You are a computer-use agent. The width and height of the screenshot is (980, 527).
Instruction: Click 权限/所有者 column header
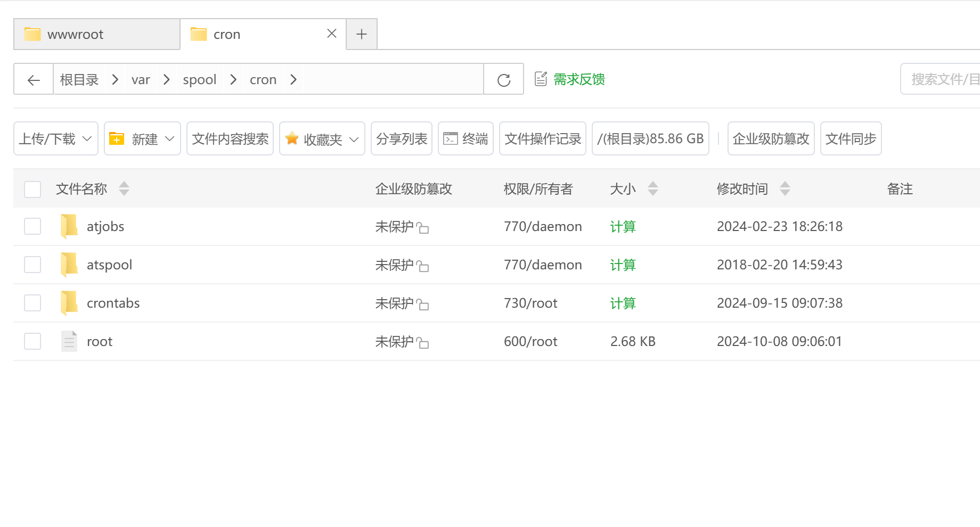point(538,189)
